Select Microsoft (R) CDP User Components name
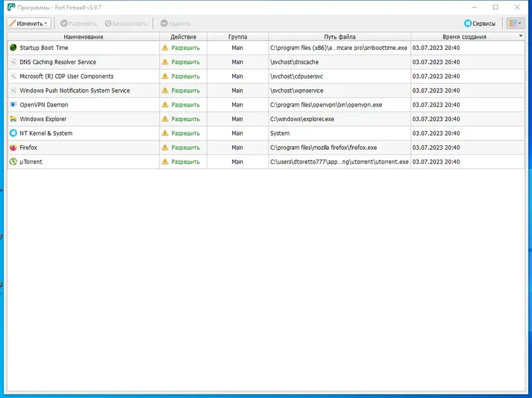This screenshot has width=532, height=398. click(x=66, y=77)
